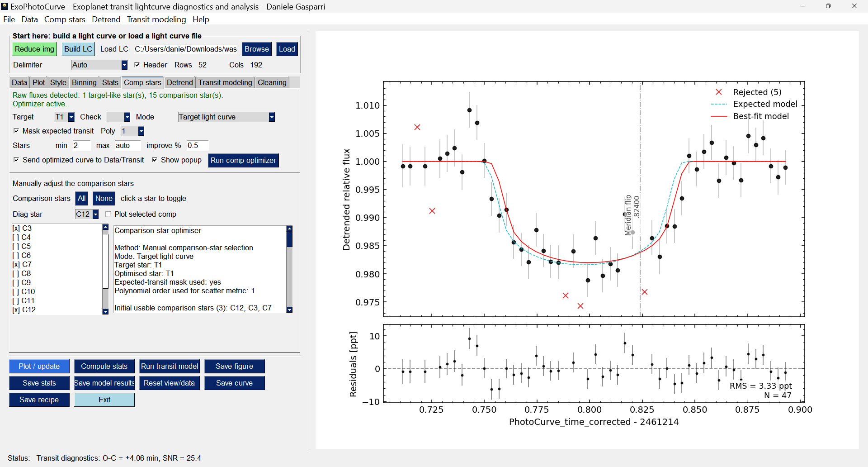Click scroll-down arrow of optimiser log box
Image resolution: width=868 pixels, height=467 pixels.
pos(289,310)
